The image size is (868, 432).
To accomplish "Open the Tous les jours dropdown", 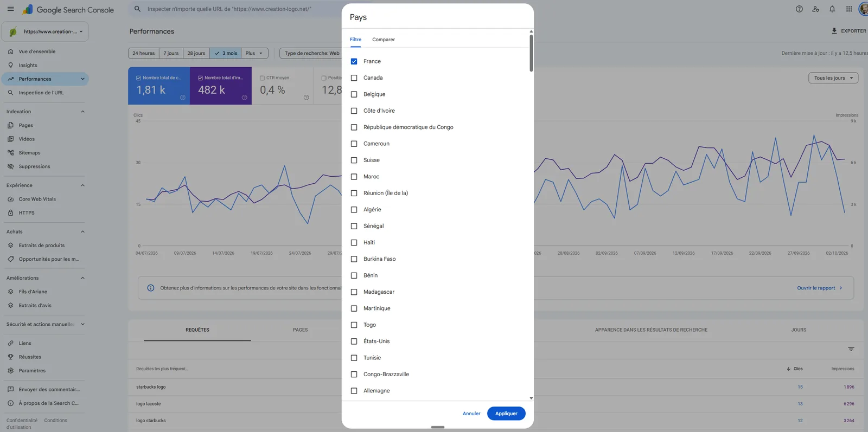I will point(833,78).
